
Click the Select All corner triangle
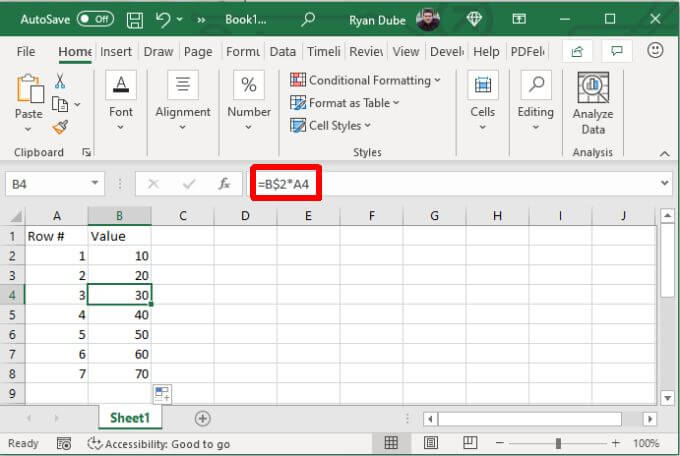16,216
